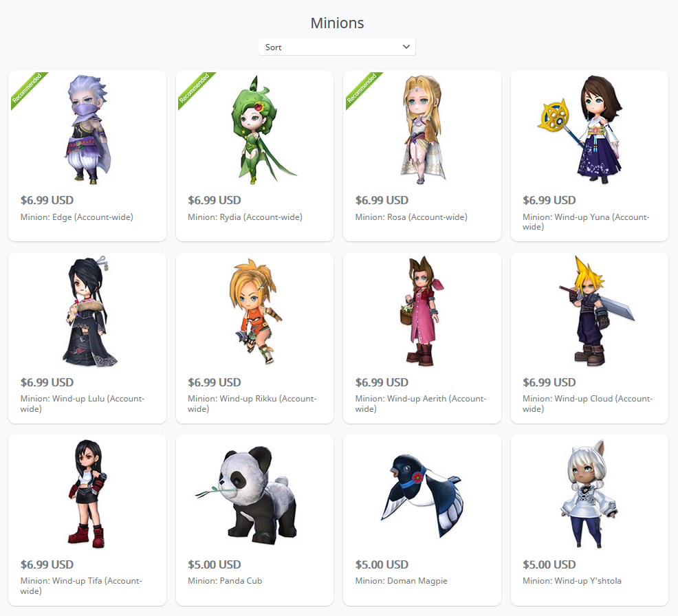
Task: Click the Recommended ribbon on Rosa card
Action: pyautogui.click(x=362, y=89)
